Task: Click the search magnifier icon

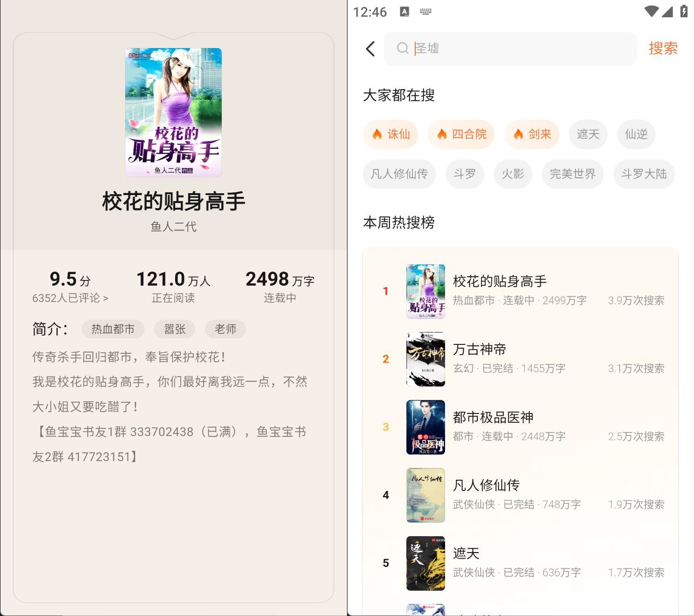Action: coord(402,48)
